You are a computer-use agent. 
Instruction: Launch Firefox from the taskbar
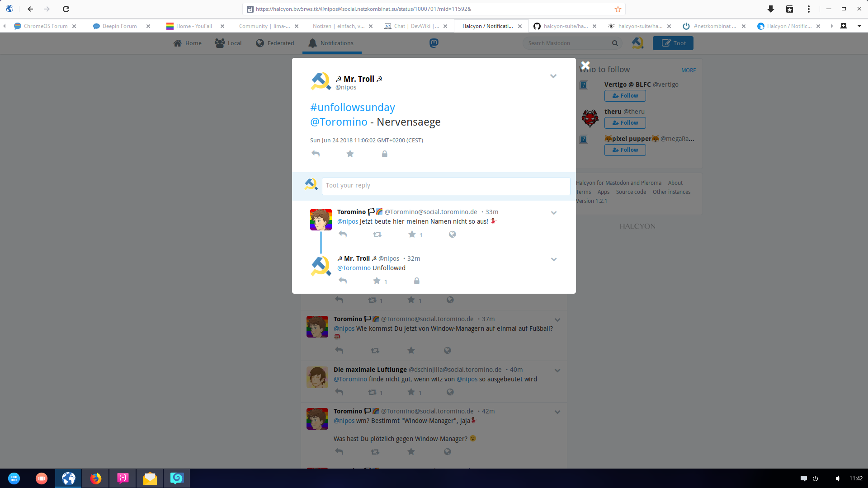(x=95, y=479)
